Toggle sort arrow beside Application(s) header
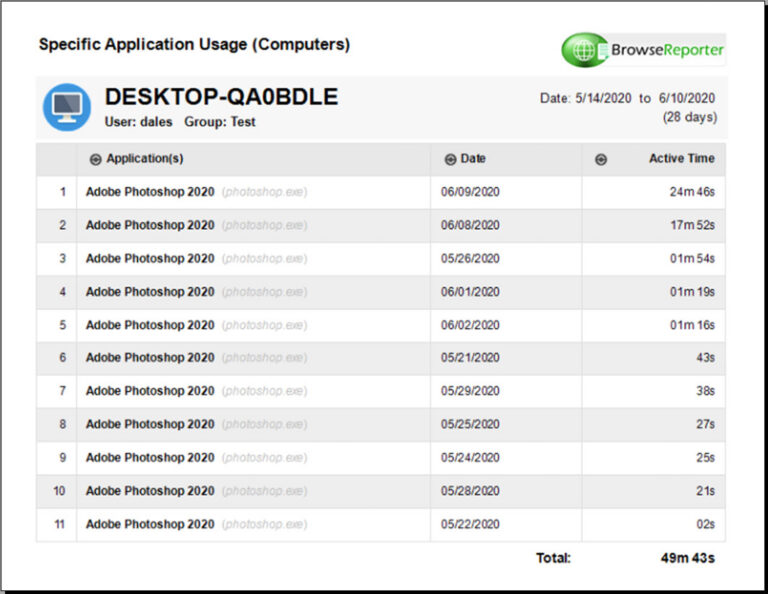Screen dimensions: 768x594 point(96,159)
